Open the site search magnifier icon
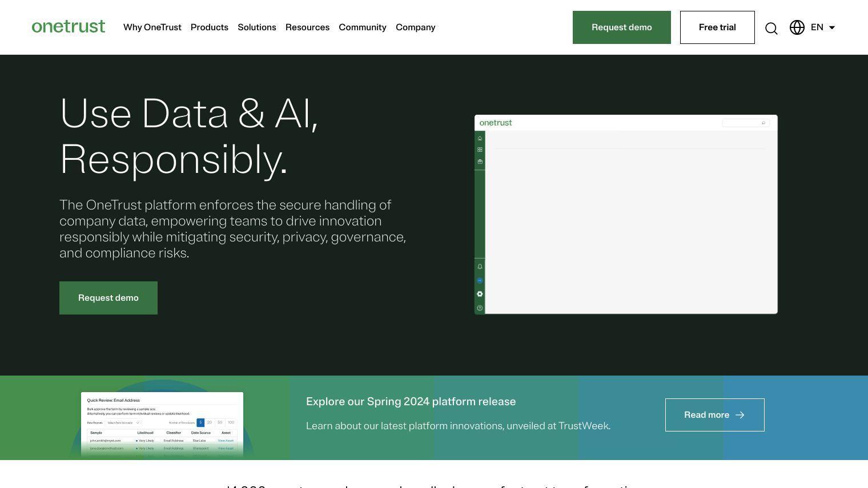This screenshot has height=488, width=868. (771, 28)
